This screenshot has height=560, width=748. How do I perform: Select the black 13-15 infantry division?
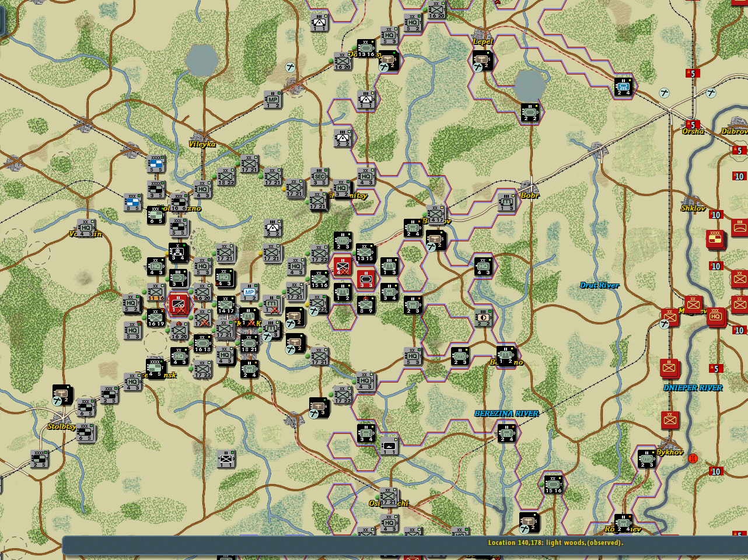pyautogui.click(x=365, y=254)
